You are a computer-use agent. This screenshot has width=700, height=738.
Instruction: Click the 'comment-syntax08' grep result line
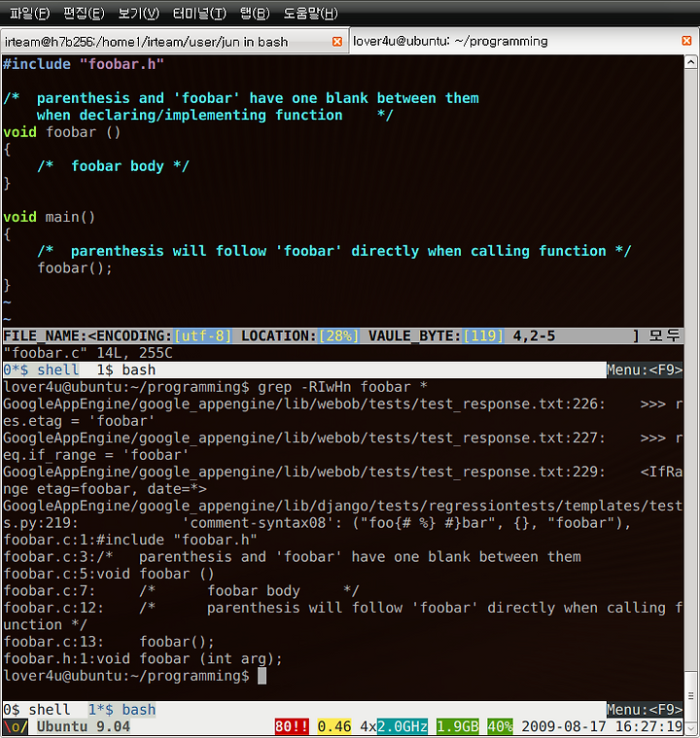coord(342,514)
